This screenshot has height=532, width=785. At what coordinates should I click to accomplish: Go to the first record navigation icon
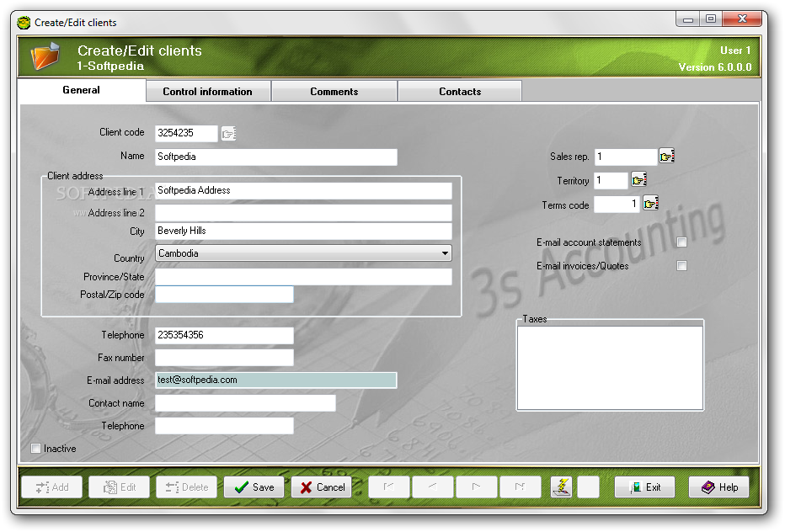[x=389, y=487]
